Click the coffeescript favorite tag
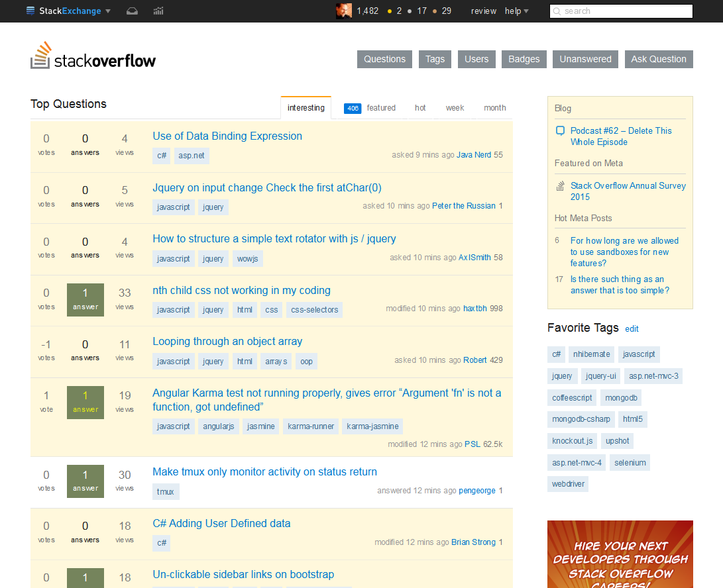723x588 pixels. (x=572, y=398)
